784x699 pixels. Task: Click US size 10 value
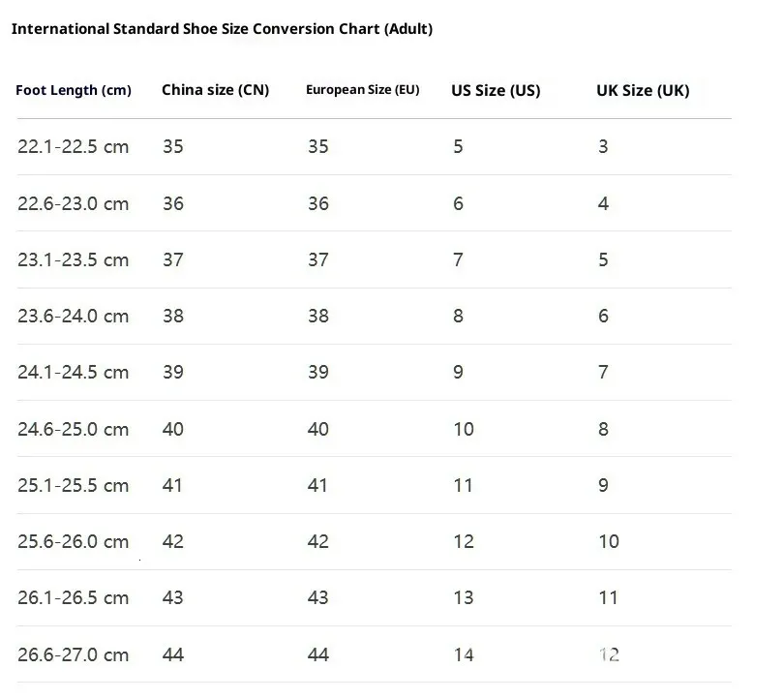pos(464,430)
